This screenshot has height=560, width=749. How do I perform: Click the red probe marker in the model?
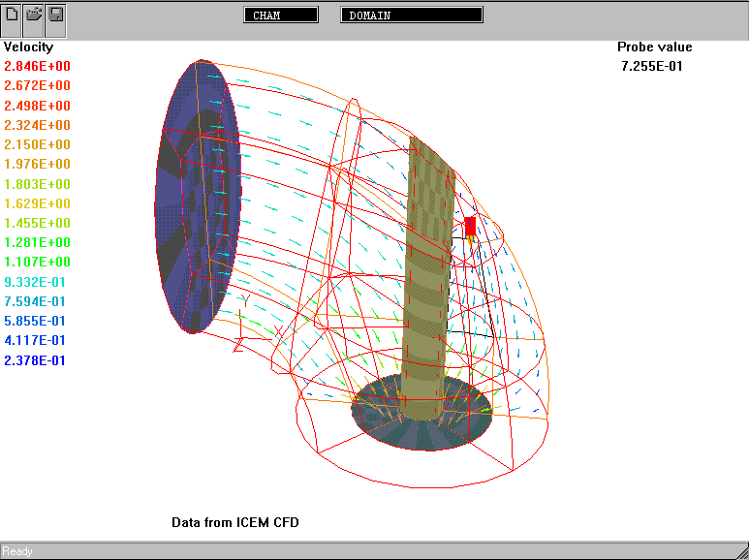(470, 226)
